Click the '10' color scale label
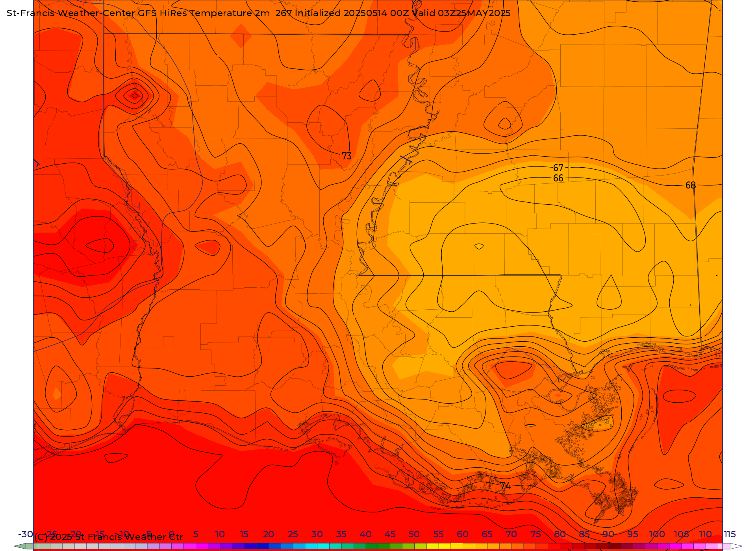 220,534
